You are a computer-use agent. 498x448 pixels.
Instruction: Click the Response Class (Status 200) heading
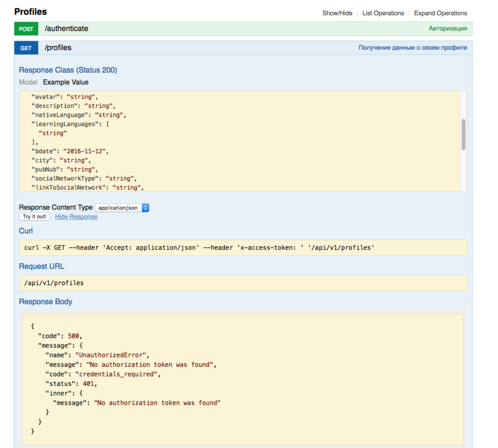(x=68, y=70)
